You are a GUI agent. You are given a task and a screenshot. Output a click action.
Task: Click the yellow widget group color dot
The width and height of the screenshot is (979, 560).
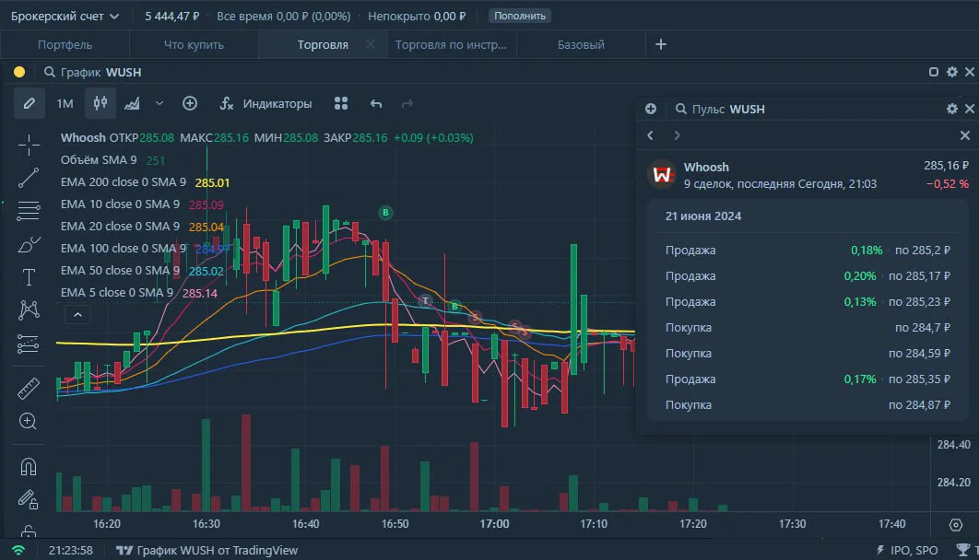(19, 72)
